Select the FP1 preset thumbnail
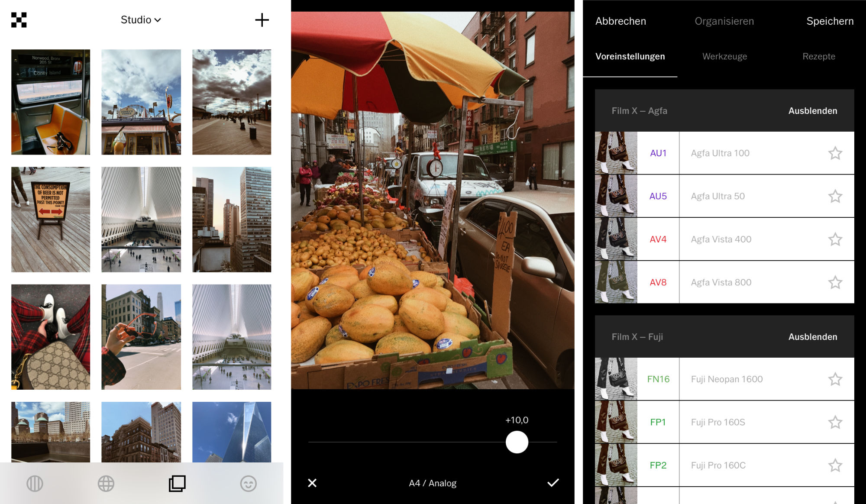Screen dimensions: 866x504 click(616, 422)
